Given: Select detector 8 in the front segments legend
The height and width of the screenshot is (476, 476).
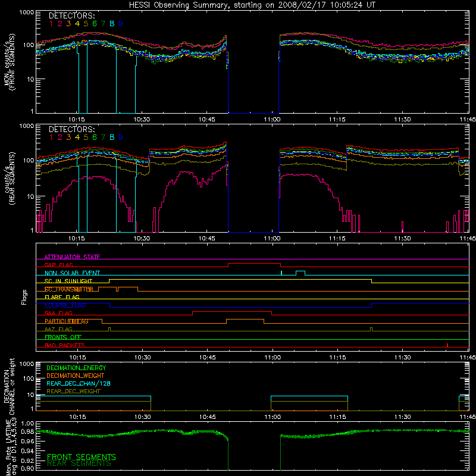Looking at the screenshot, I should 112,24.
